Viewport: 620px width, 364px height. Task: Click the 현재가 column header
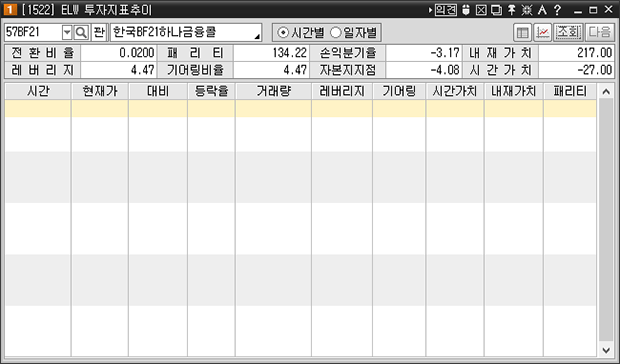(x=100, y=92)
